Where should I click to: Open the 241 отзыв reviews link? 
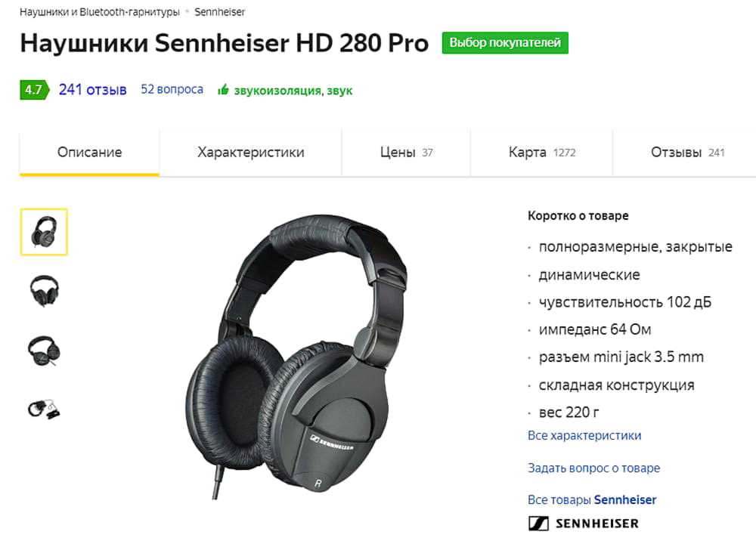(x=92, y=90)
